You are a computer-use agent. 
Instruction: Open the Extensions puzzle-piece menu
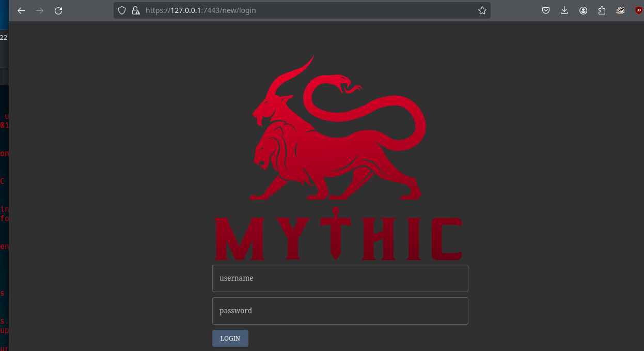click(x=602, y=10)
